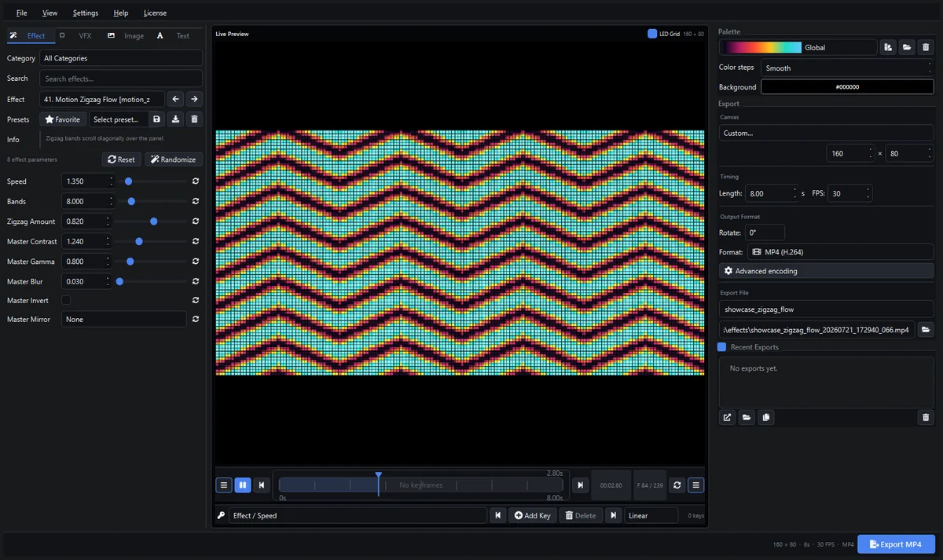The height and width of the screenshot is (560, 943).
Task: Toggle the Recent Exports checkbox
Action: point(722,347)
